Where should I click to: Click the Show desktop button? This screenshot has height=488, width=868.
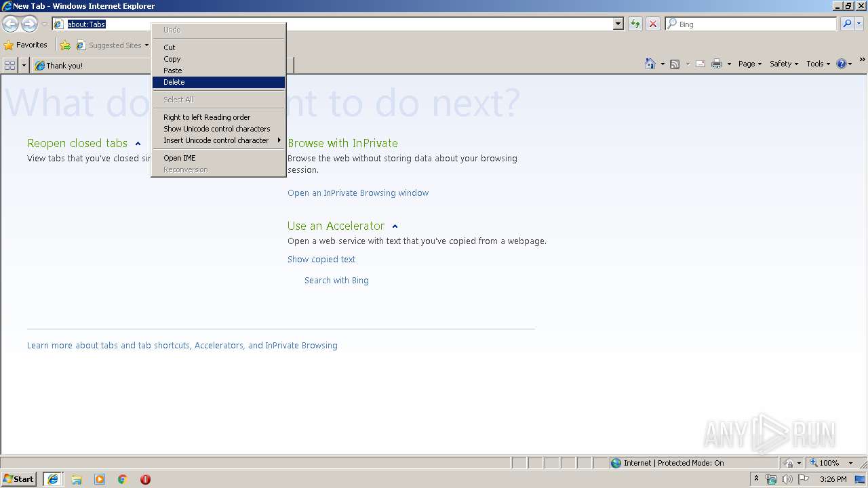pos(861,479)
